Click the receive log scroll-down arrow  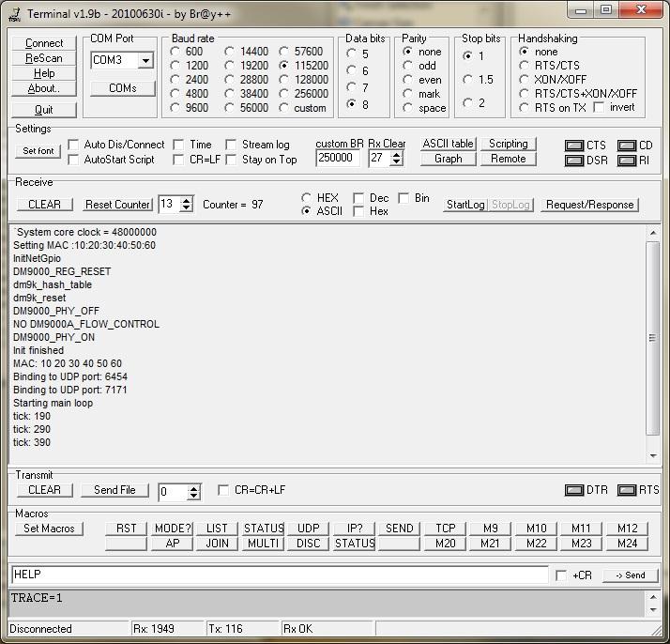653,456
